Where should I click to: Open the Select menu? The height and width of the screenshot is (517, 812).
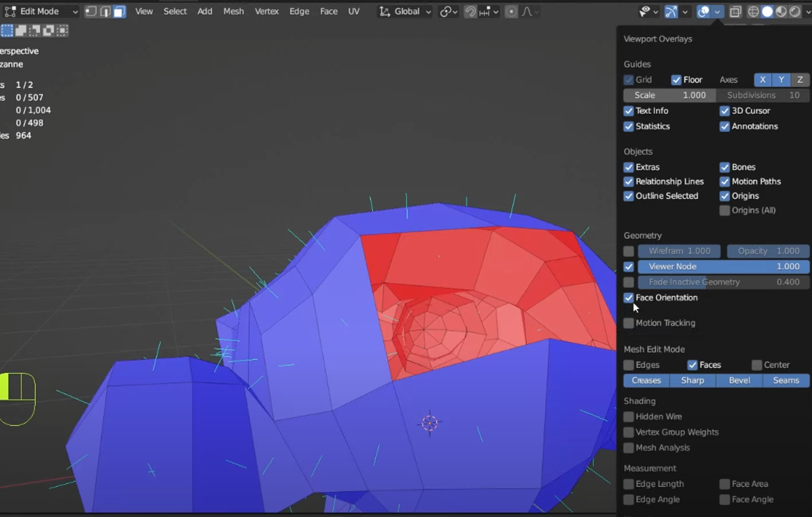point(175,11)
